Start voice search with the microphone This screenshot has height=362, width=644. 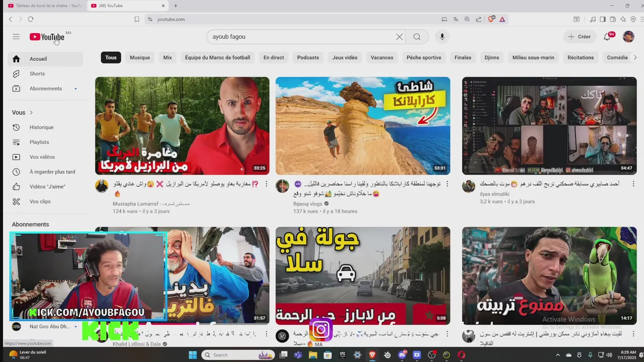(x=442, y=37)
